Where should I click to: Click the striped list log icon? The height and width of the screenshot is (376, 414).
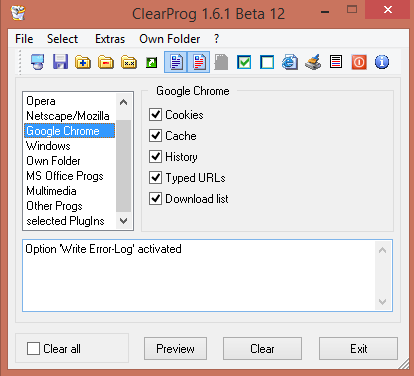click(336, 62)
